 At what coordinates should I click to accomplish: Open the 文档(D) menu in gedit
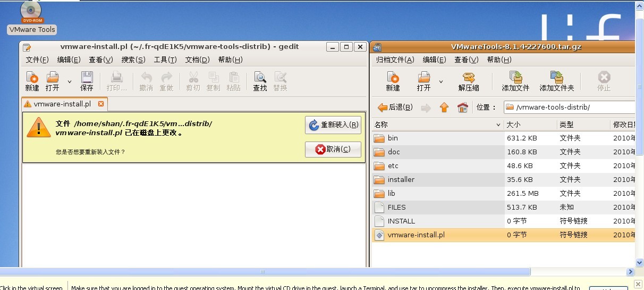point(198,60)
